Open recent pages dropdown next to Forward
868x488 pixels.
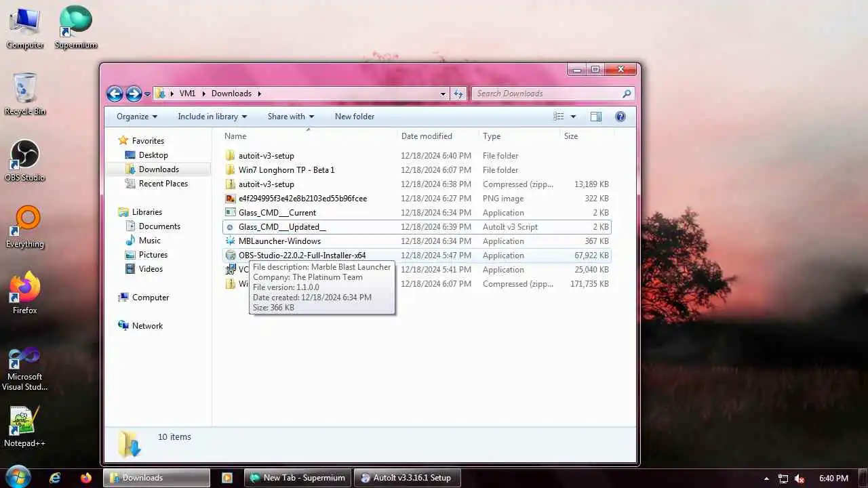(147, 94)
